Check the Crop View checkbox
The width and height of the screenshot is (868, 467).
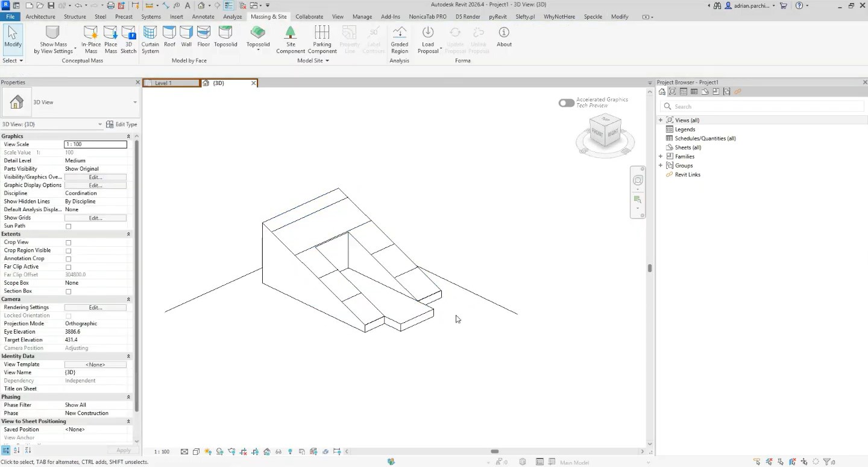[68, 243]
